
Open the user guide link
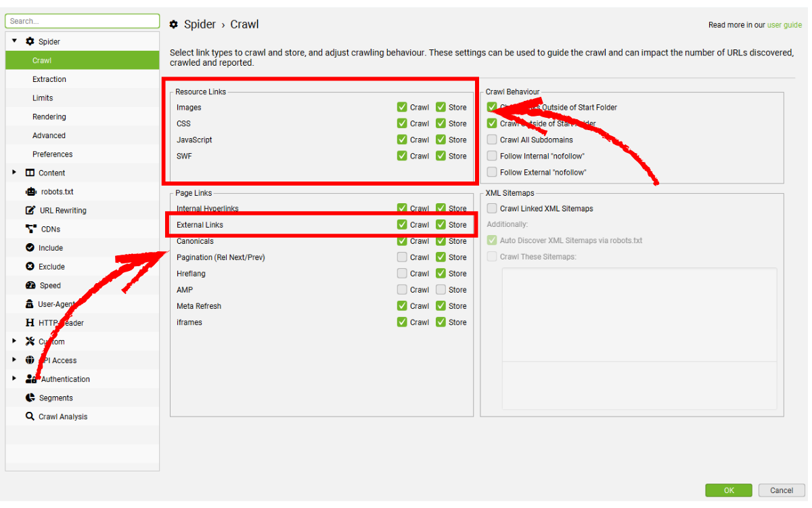coord(784,25)
